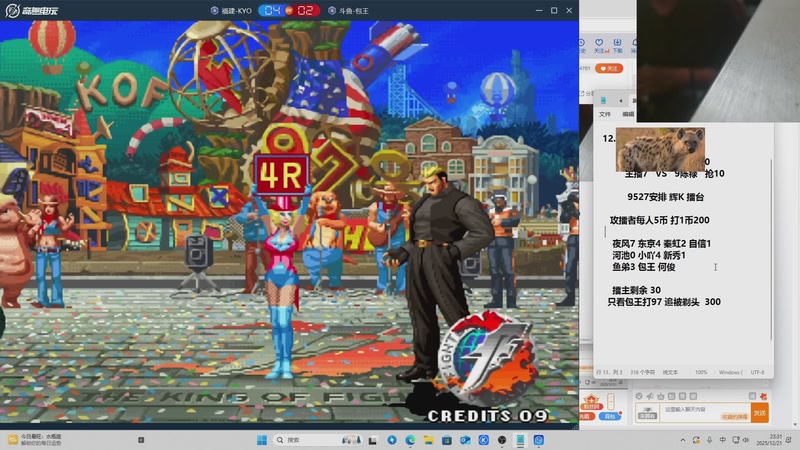Click the taskbar search box
This screenshot has width=800, height=450.
[319, 440]
